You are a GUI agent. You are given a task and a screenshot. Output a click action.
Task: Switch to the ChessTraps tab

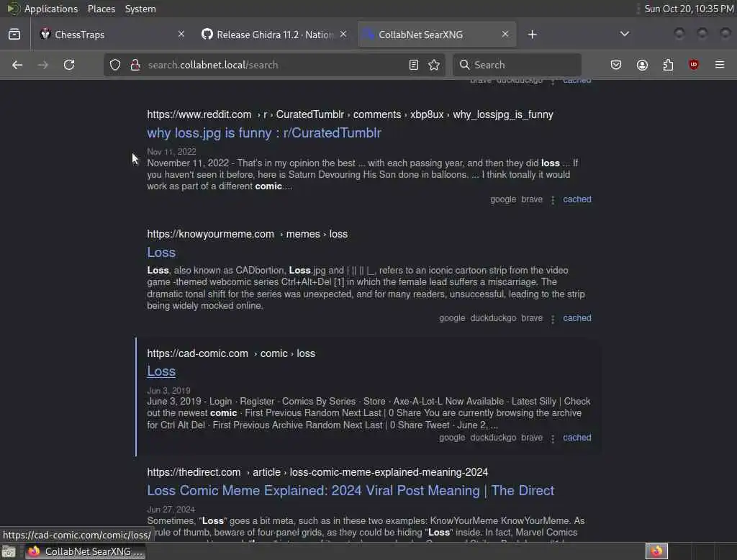point(113,35)
